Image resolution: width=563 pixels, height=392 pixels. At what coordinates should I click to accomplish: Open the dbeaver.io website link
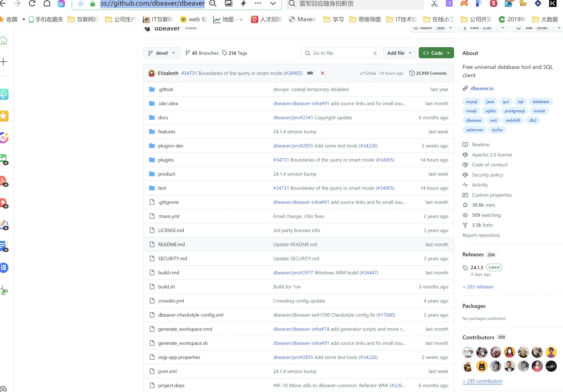[x=482, y=89]
